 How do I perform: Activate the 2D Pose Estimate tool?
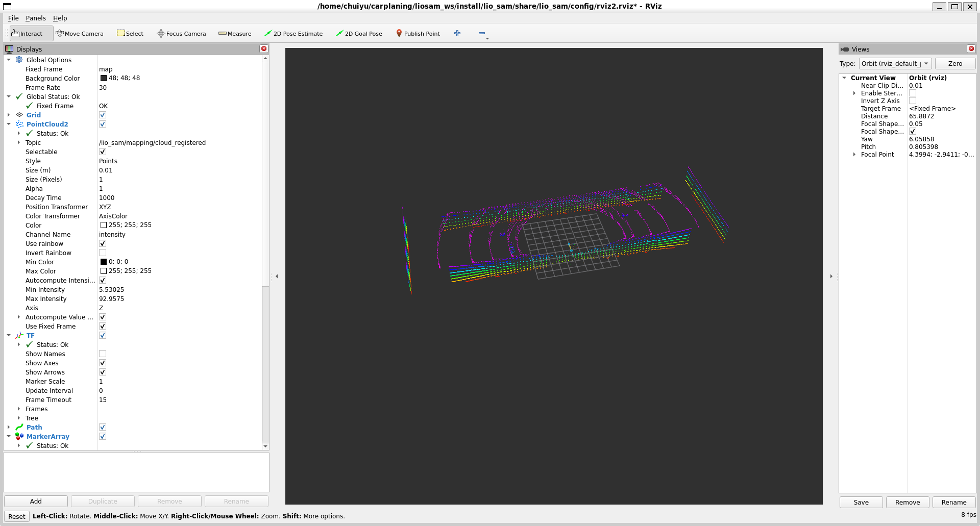click(x=293, y=34)
